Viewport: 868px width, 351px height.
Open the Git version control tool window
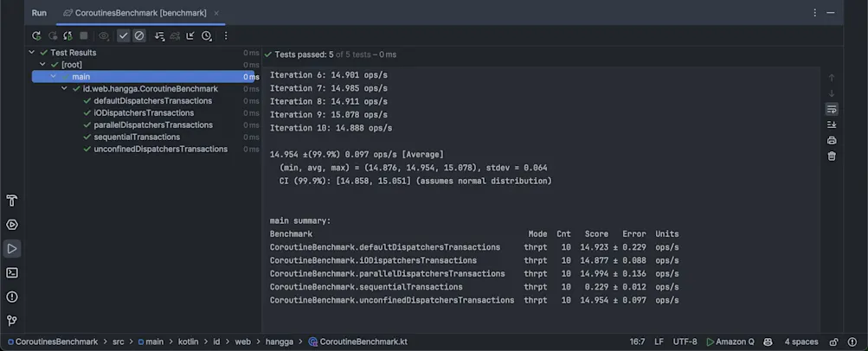coord(11,321)
